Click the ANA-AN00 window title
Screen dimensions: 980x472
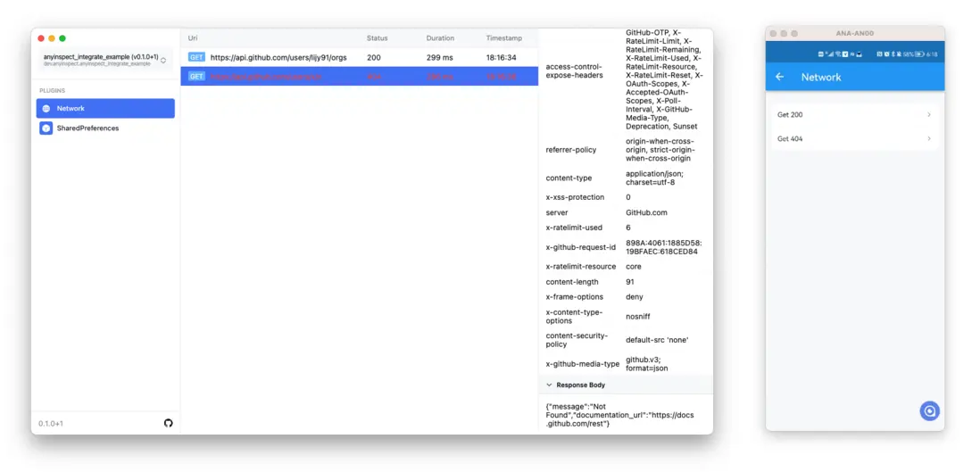(854, 33)
